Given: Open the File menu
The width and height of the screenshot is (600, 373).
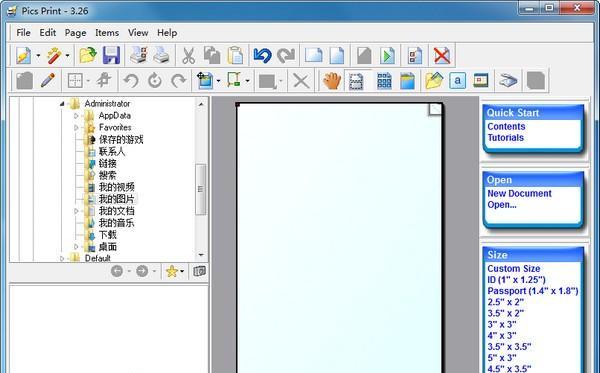Looking at the screenshot, I should coord(23,33).
